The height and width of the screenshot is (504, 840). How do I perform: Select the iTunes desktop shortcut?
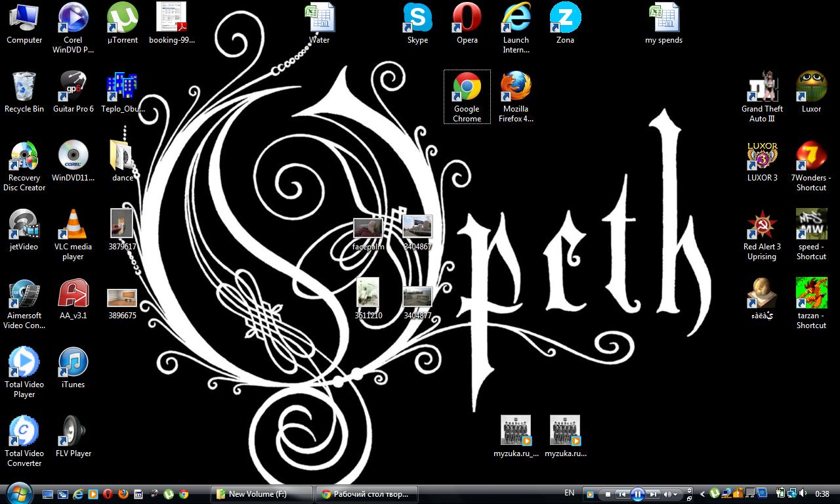click(73, 368)
